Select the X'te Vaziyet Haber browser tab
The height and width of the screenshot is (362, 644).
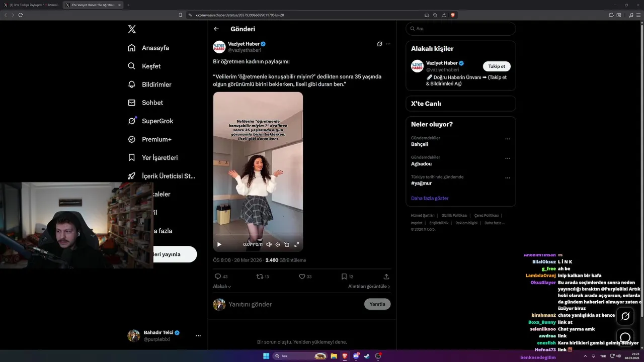93,5
